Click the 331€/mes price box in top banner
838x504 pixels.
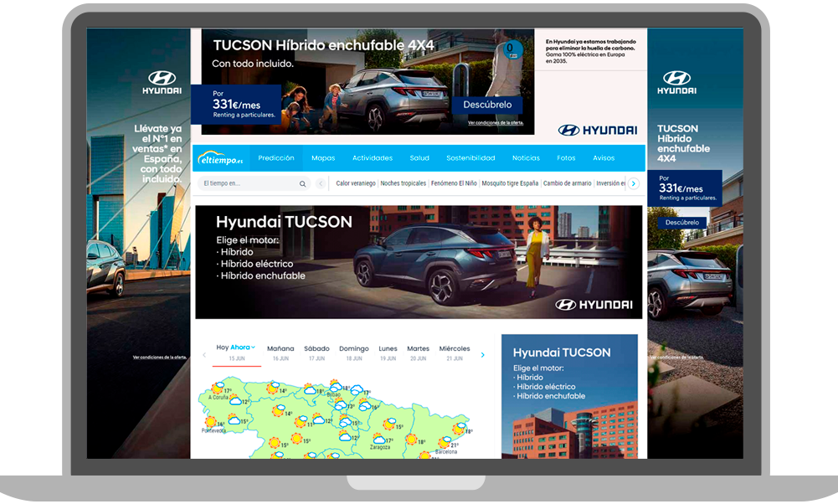coord(236,104)
